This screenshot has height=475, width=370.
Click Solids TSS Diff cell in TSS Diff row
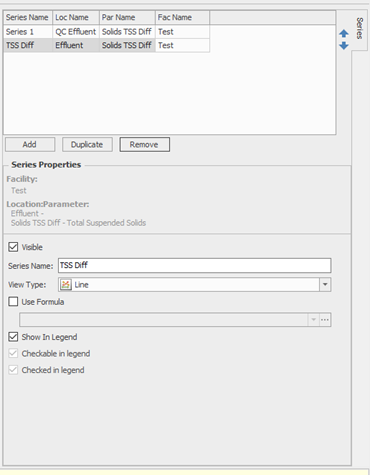click(127, 45)
